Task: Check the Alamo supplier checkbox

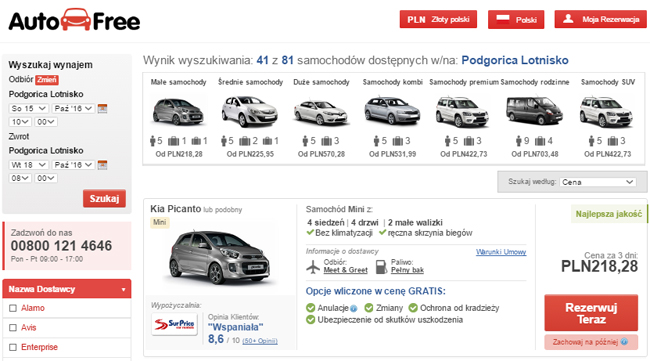Action: click(13, 308)
